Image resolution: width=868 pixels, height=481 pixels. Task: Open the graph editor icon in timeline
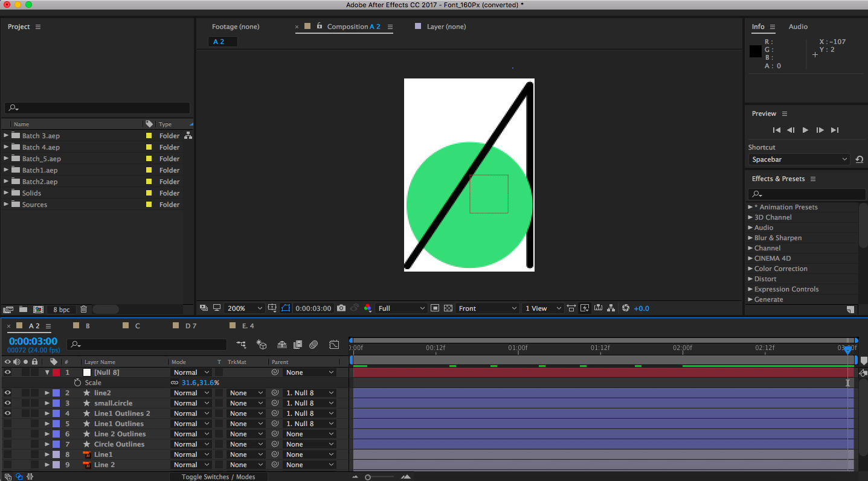tap(334, 345)
